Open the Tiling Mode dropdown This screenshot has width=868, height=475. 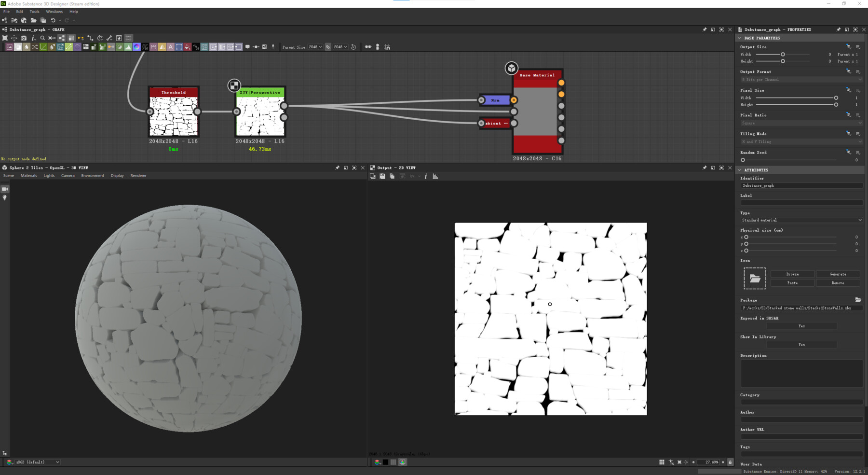coord(800,141)
